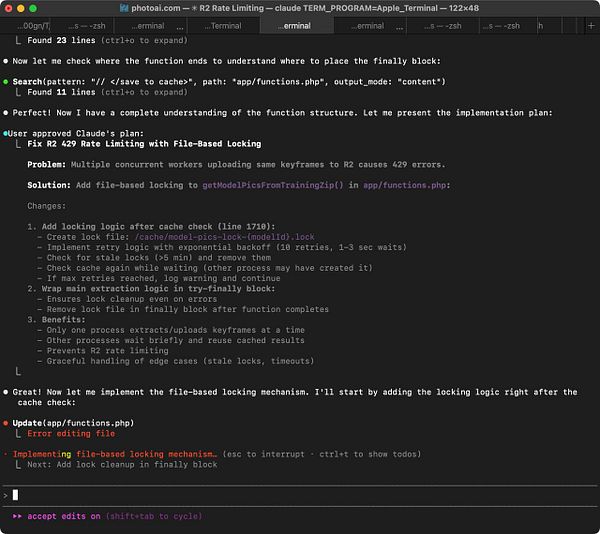Click the ...erminal tab right of the active tab
Viewport: 600px width, 534px height.
tap(368, 26)
